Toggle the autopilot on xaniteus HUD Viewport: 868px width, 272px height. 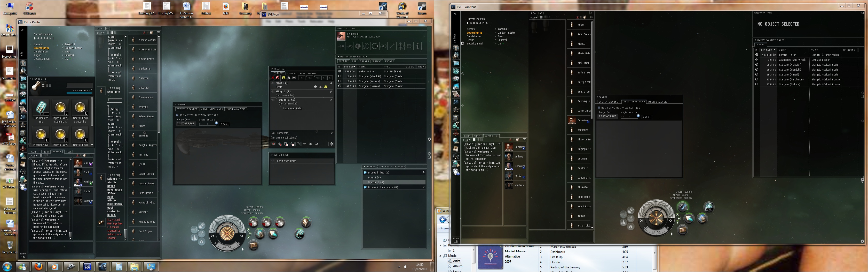pyautogui.click(x=630, y=226)
